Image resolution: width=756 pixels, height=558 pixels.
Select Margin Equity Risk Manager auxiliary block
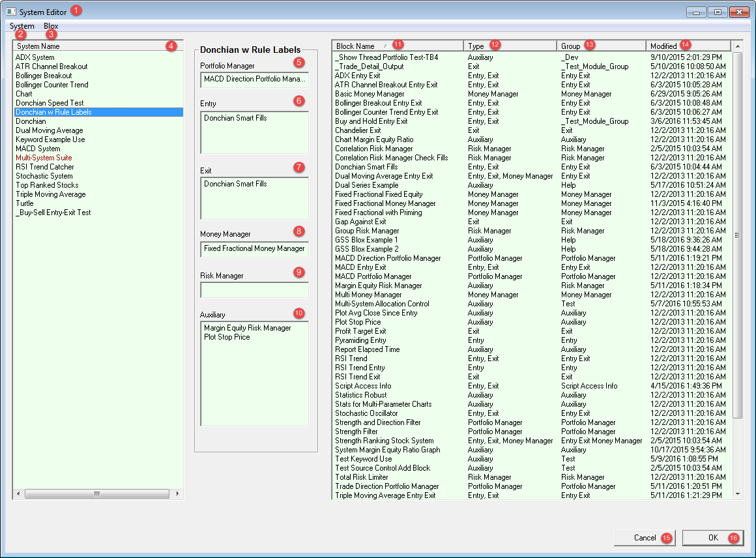pos(248,328)
